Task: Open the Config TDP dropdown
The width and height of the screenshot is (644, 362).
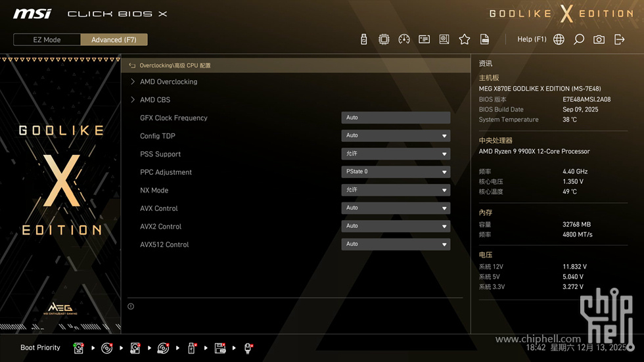Action: coord(395,136)
